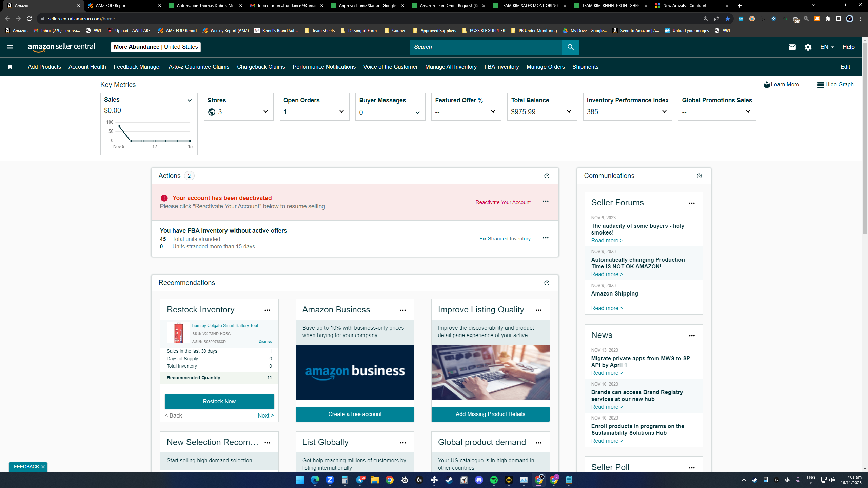Click the search magnifier button

pos(570,47)
